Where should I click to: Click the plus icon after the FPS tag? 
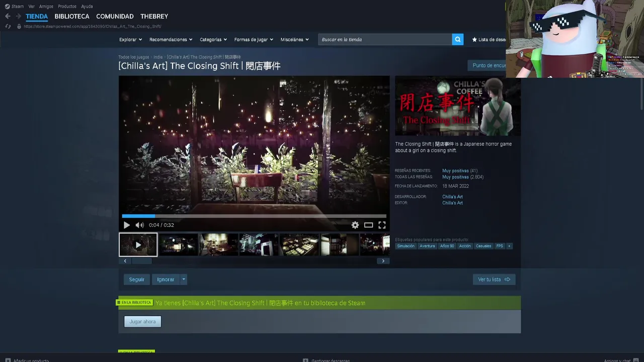[x=509, y=246]
